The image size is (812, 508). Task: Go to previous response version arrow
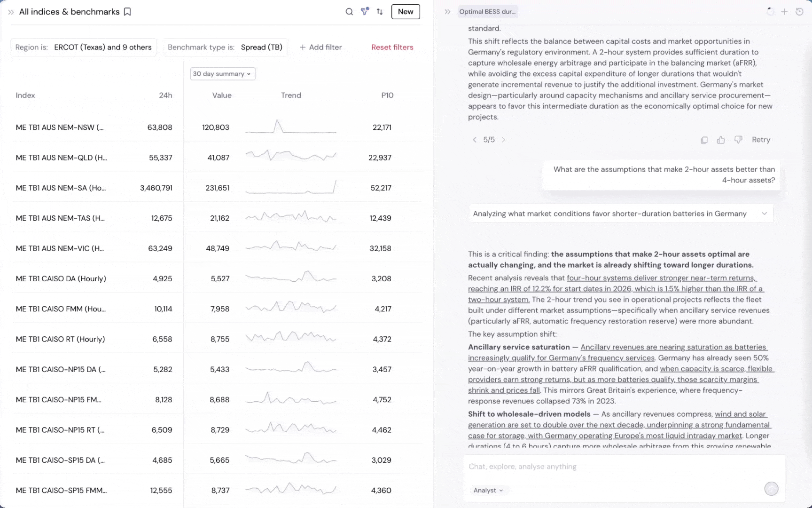click(x=475, y=140)
